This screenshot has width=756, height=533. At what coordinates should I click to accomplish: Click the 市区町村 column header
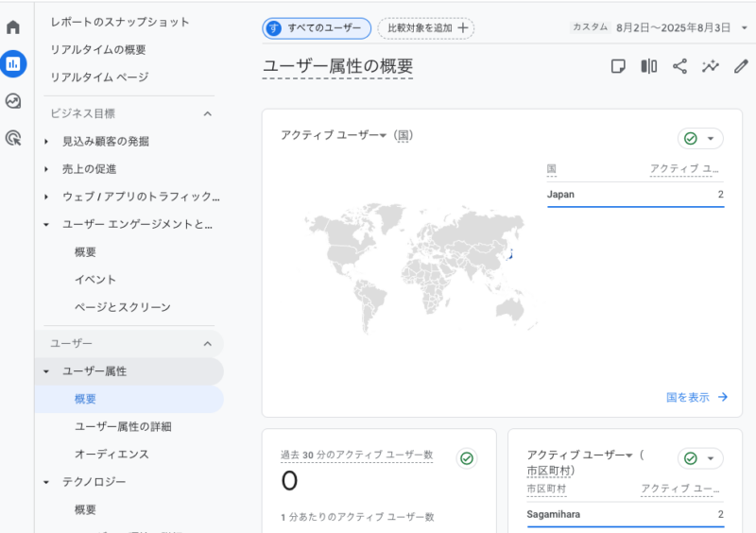click(546, 489)
